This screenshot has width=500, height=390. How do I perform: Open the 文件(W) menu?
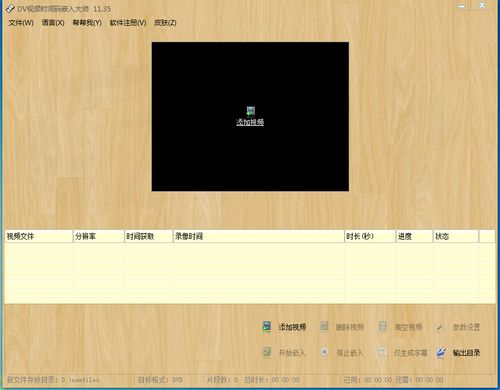(21, 23)
